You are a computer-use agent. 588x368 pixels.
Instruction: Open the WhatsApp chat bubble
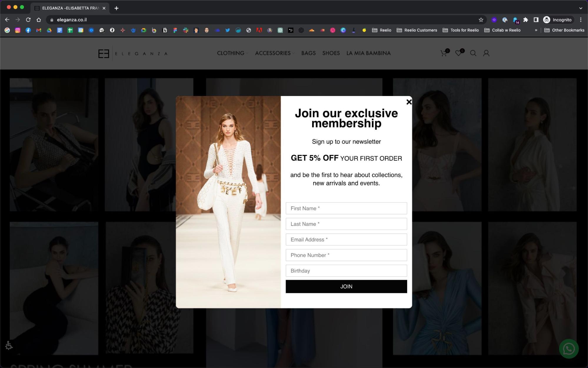[x=569, y=349]
